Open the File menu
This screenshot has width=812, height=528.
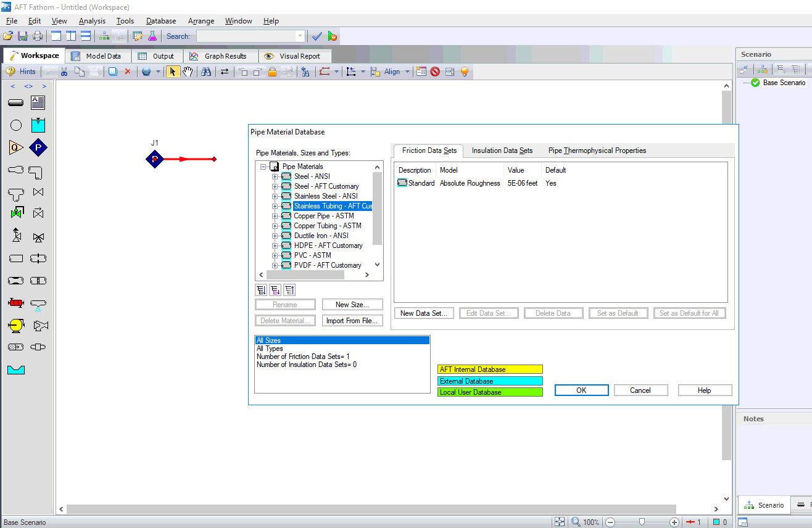12,21
